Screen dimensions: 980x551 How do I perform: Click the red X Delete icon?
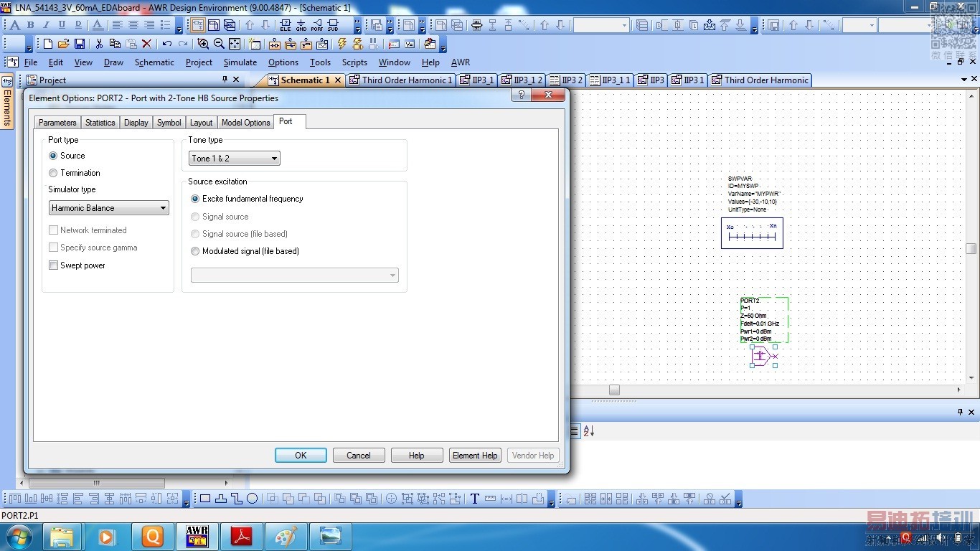point(147,44)
